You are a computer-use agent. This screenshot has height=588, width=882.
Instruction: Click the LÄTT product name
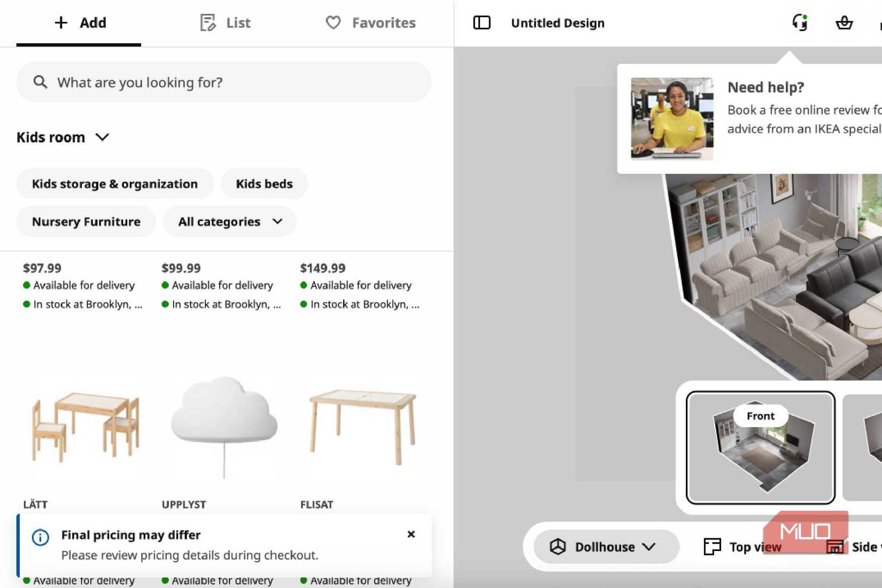pyautogui.click(x=35, y=505)
